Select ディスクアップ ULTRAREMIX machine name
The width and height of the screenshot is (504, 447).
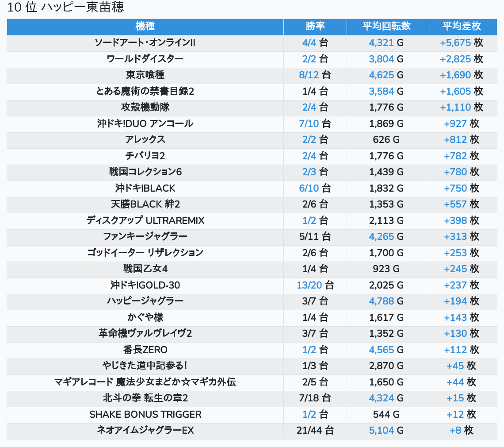(145, 220)
